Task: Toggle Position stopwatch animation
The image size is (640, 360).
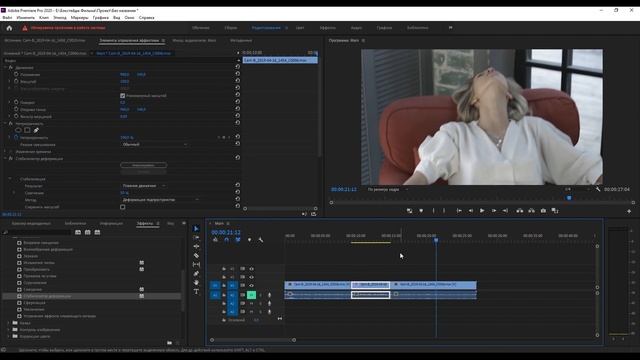Action: 16,74
